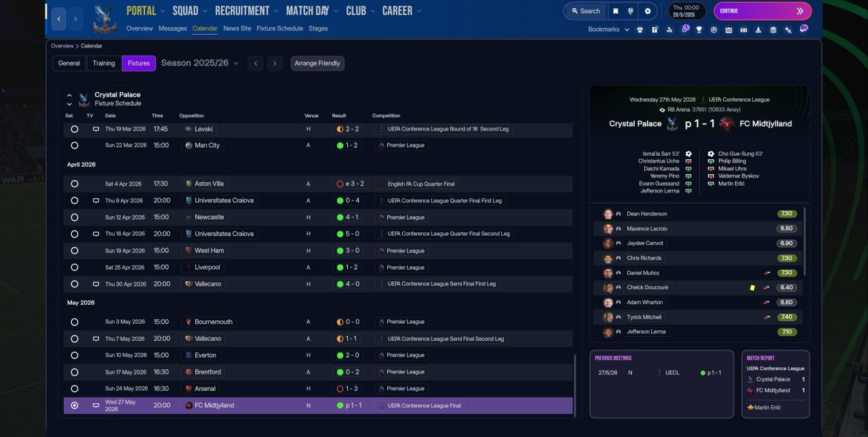This screenshot has width=868, height=437.
Task: Click the star magnifier scouting bookmark icon
Action: point(788,30)
